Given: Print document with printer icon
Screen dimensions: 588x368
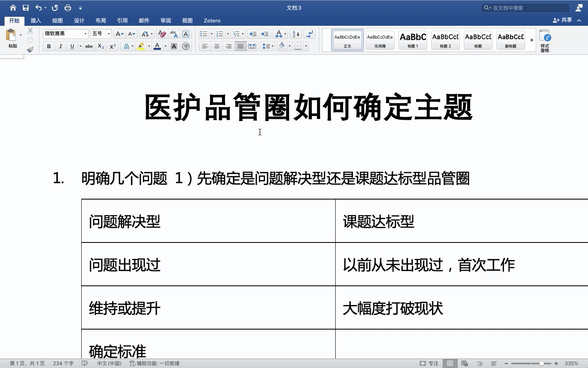Looking at the screenshot, I should [68, 8].
